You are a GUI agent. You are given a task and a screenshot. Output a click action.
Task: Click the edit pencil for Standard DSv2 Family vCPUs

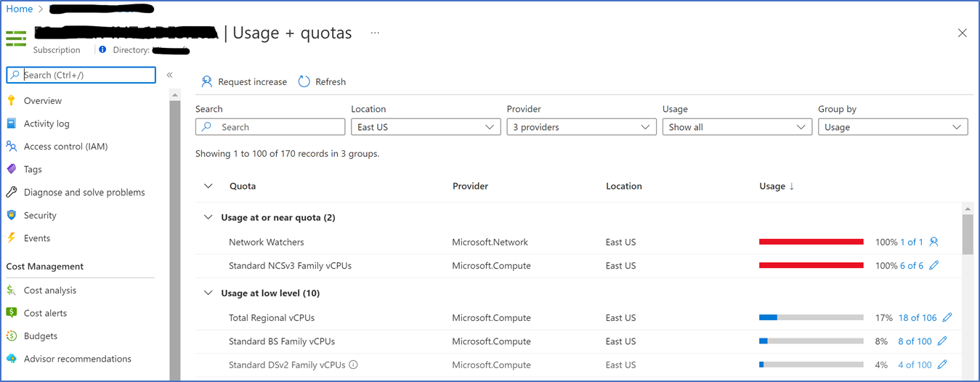point(942,365)
